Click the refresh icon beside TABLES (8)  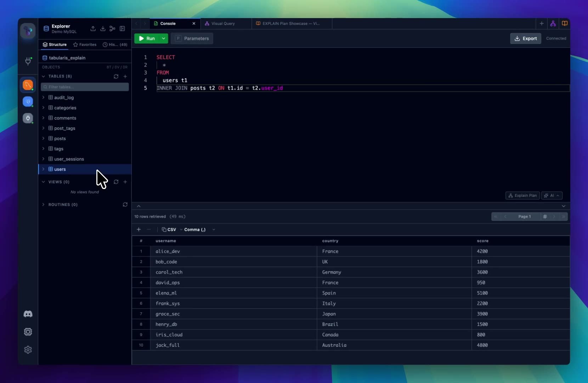pyautogui.click(x=116, y=77)
